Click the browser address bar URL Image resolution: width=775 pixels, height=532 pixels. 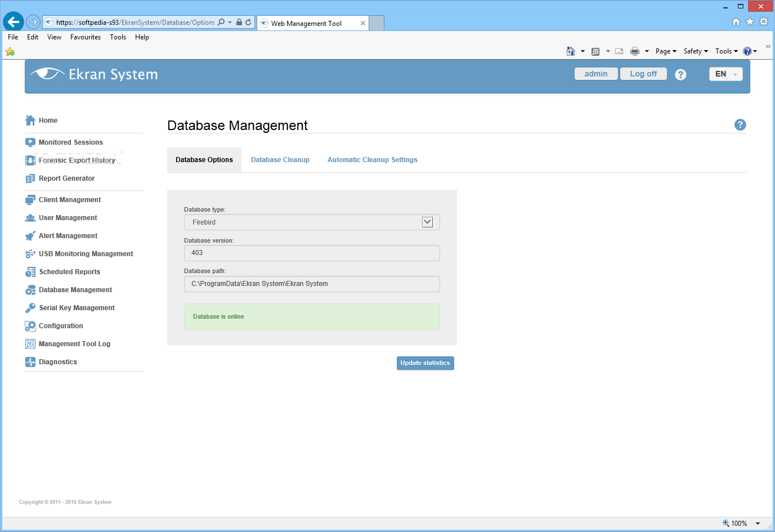135,23
